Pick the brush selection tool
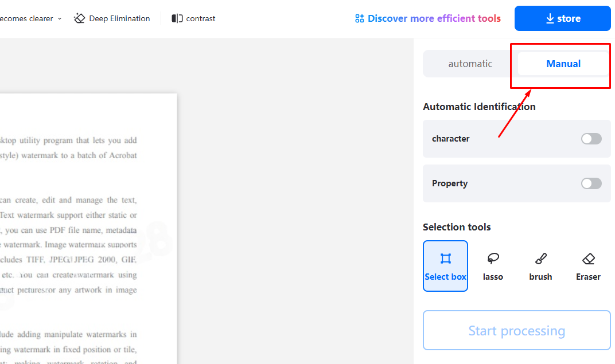 540,266
